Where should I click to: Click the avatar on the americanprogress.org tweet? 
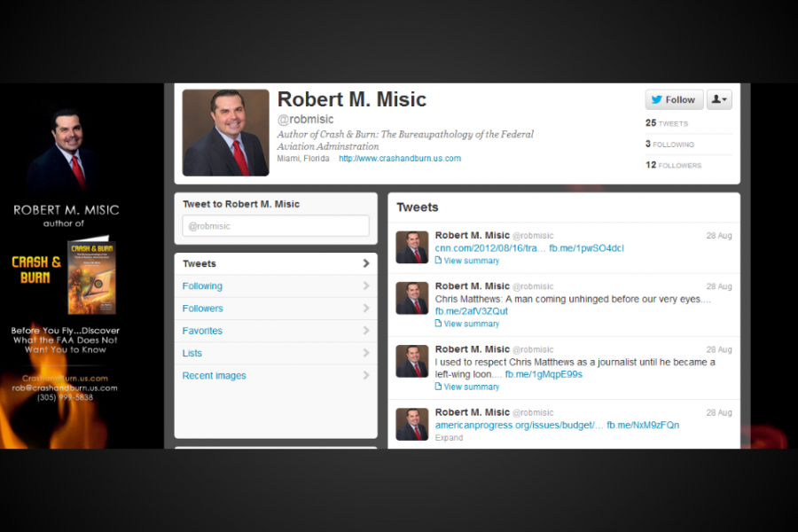click(411, 424)
